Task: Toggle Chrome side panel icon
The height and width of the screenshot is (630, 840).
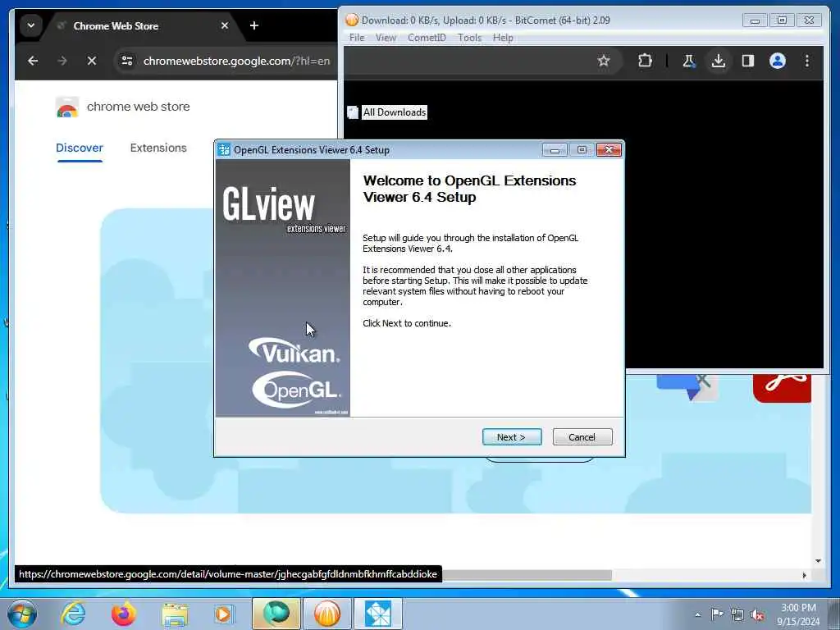Action: pos(748,61)
